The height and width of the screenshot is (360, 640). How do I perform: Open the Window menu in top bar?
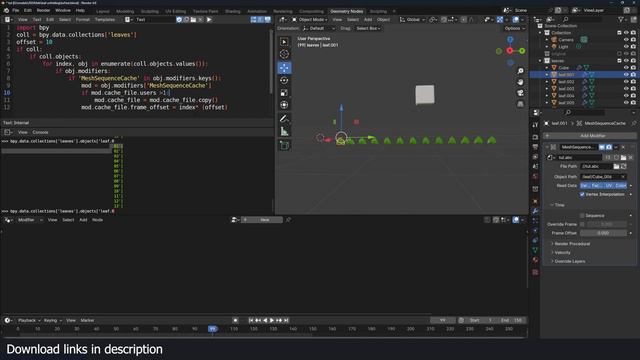point(62,11)
